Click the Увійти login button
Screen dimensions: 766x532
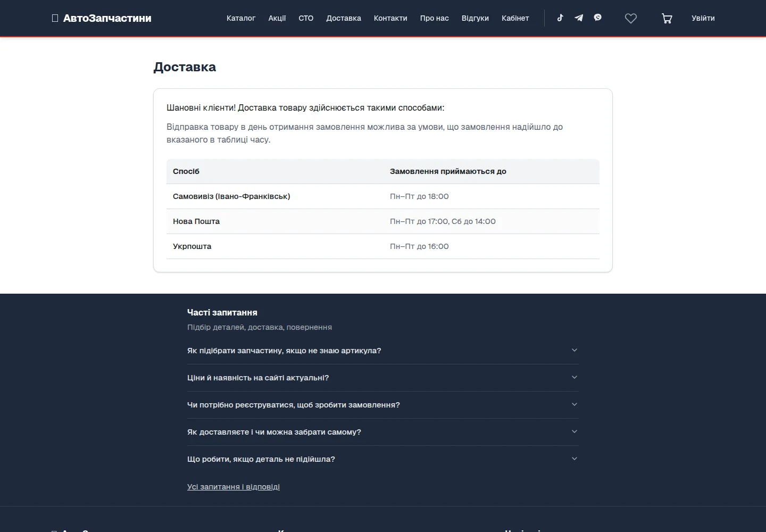(x=703, y=18)
